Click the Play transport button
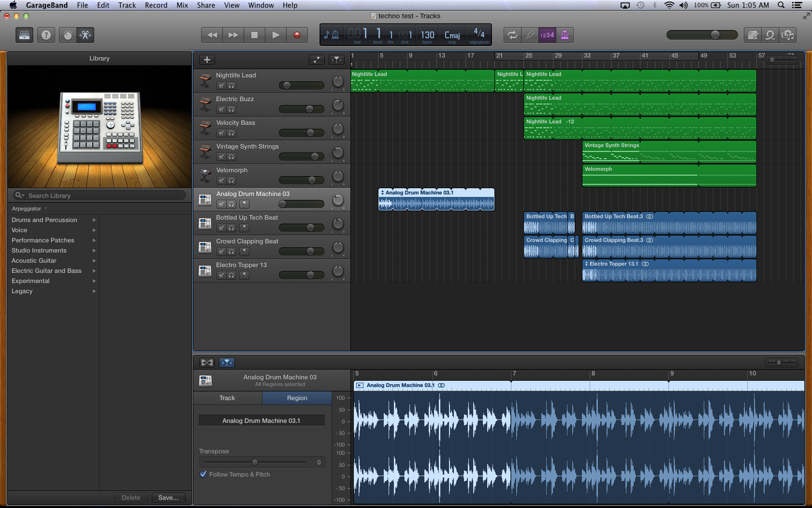The width and height of the screenshot is (812, 508). (x=275, y=35)
